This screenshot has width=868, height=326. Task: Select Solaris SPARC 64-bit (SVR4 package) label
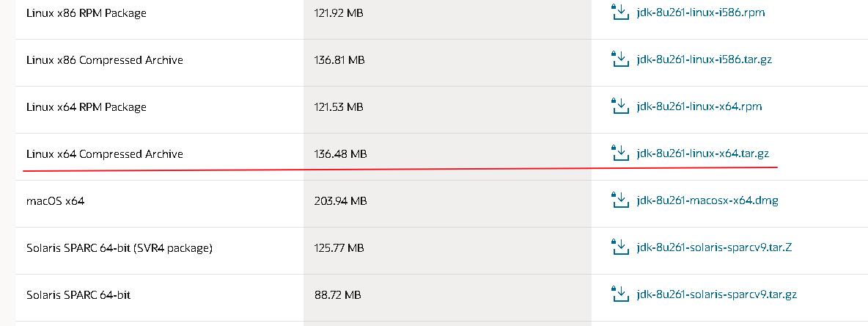pos(119,248)
